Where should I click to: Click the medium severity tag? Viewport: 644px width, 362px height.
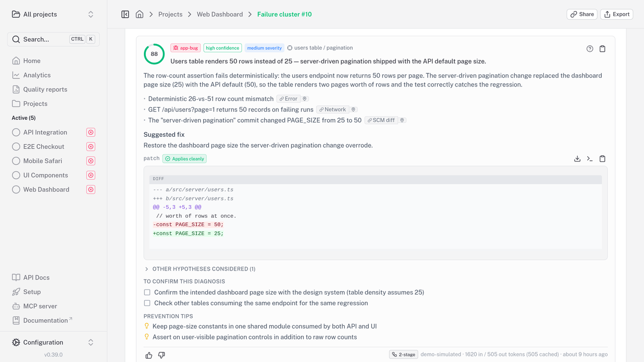click(x=264, y=48)
